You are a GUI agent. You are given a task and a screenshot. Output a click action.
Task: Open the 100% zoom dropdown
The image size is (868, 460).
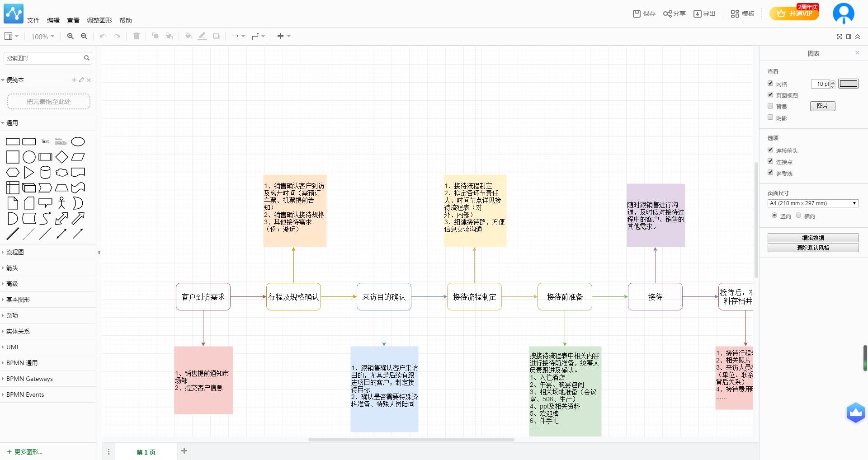click(42, 37)
